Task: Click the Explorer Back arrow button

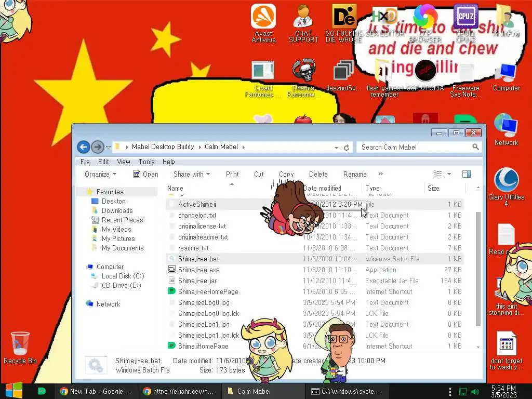Action: [x=84, y=147]
